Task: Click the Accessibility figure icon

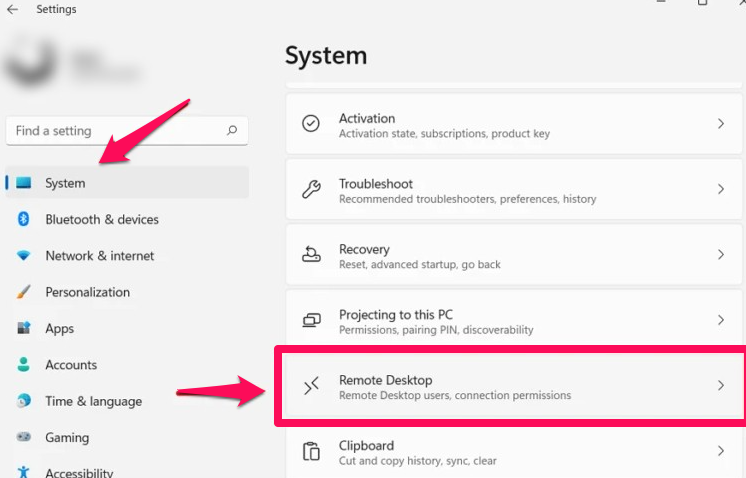Action: (23, 472)
